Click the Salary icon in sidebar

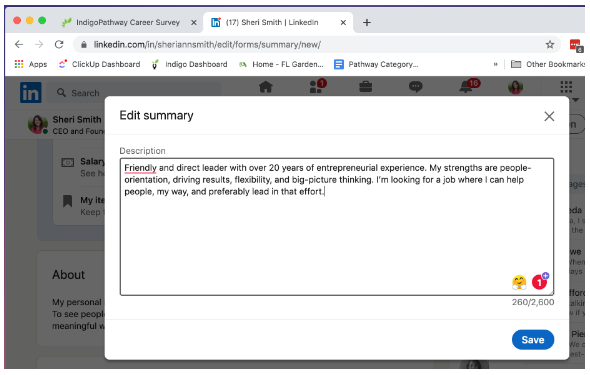click(67, 162)
